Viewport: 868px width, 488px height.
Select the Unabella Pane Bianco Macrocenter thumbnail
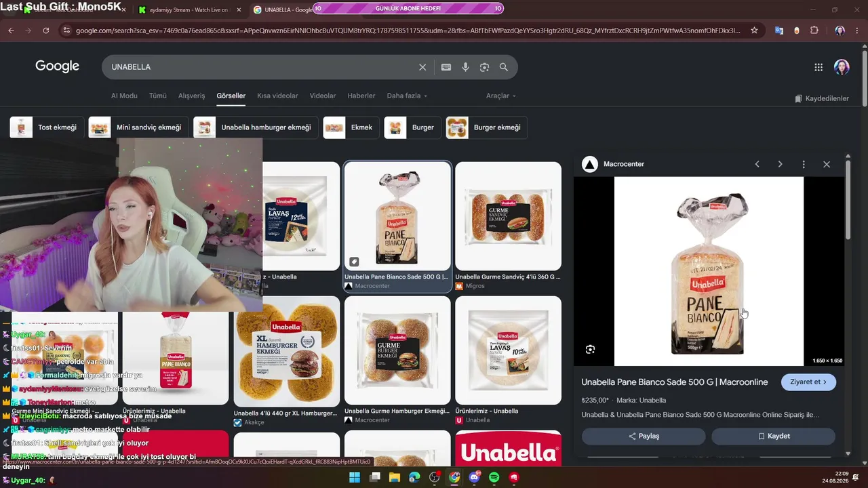coord(397,217)
